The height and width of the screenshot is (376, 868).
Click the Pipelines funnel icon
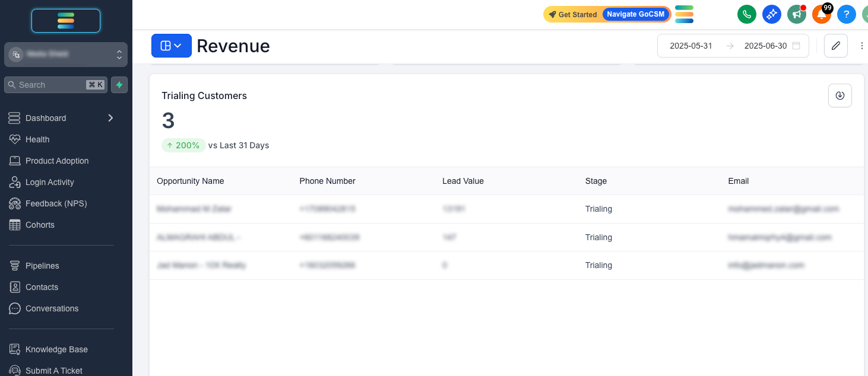(x=14, y=266)
